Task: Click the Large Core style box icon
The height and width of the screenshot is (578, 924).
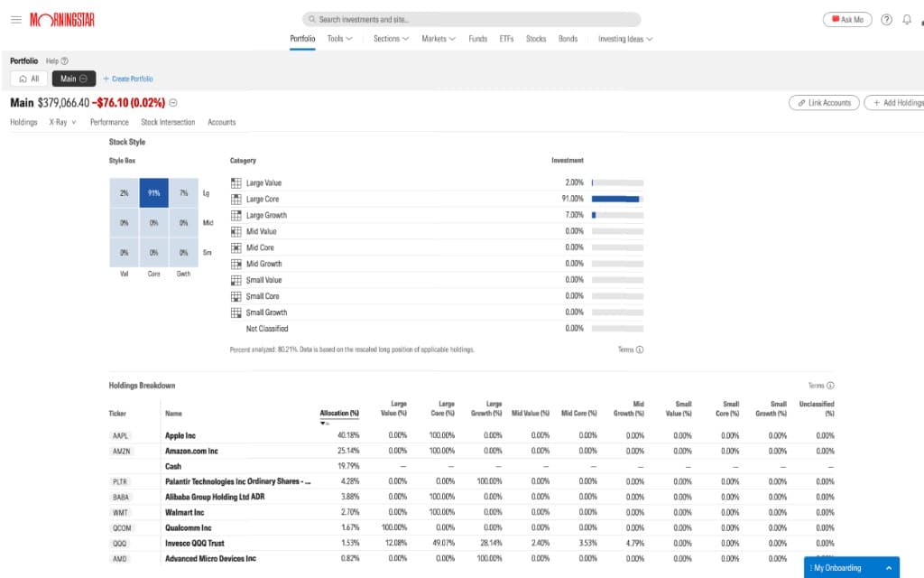Action: pyautogui.click(x=236, y=200)
